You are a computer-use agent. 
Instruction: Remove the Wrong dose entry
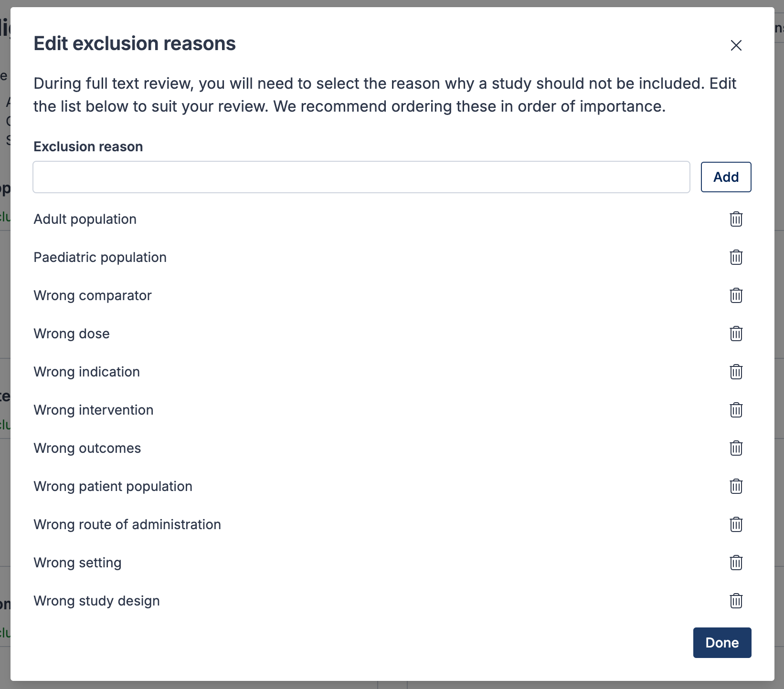coord(736,334)
